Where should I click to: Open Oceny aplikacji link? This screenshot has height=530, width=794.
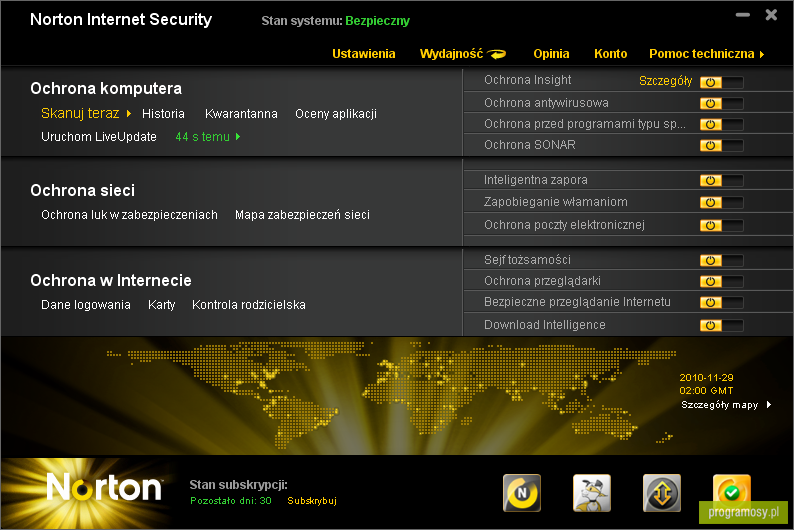point(336,114)
